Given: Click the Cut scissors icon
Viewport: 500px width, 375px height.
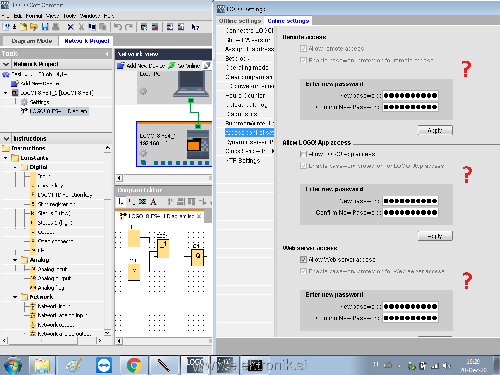Looking at the screenshot, I should click(x=81, y=27).
